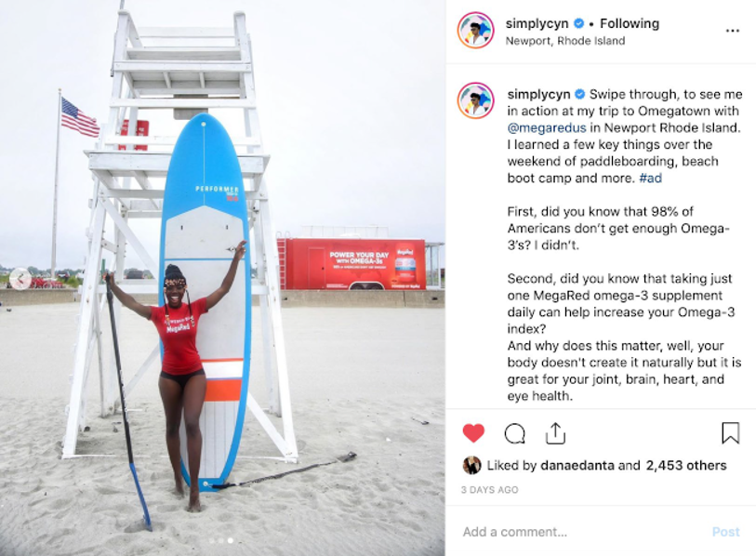This screenshot has height=556, width=756.
Task: Share the post via share icon
Action: click(x=555, y=433)
